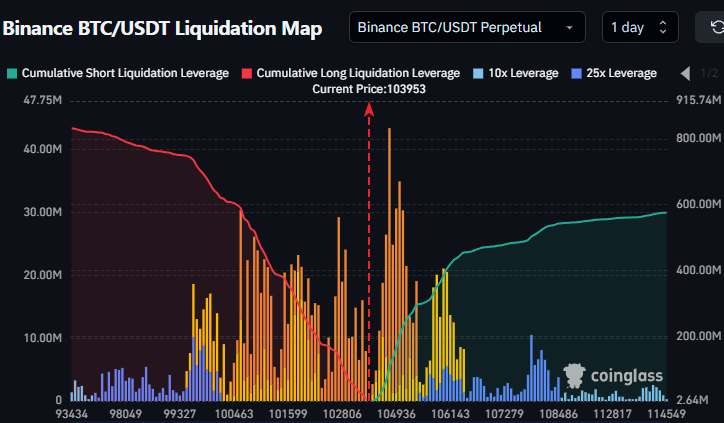Click the 47.75M left axis label
This screenshot has width=724, height=423.
pos(42,100)
